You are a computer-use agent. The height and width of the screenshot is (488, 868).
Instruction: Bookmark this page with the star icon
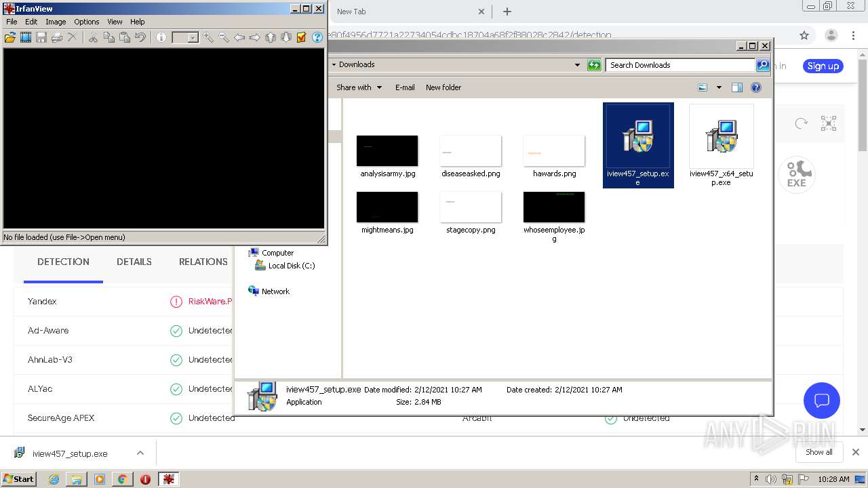coord(804,35)
